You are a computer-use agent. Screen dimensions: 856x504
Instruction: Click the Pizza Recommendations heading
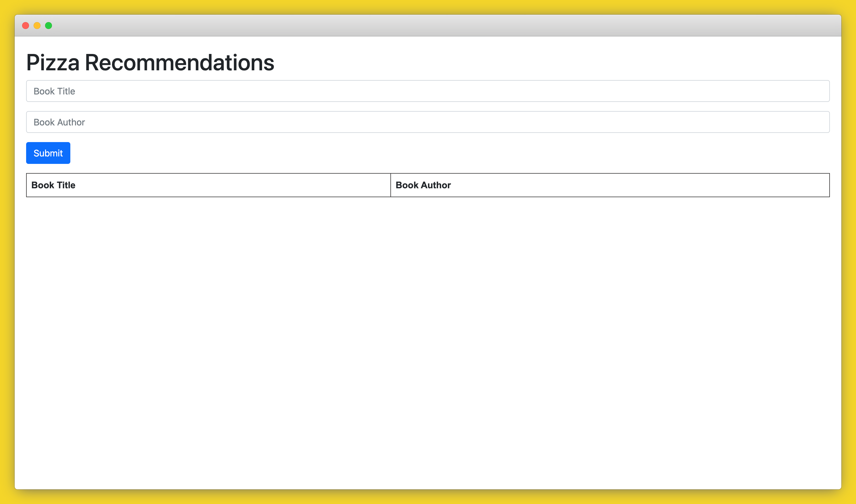pyautogui.click(x=150, y=62)
